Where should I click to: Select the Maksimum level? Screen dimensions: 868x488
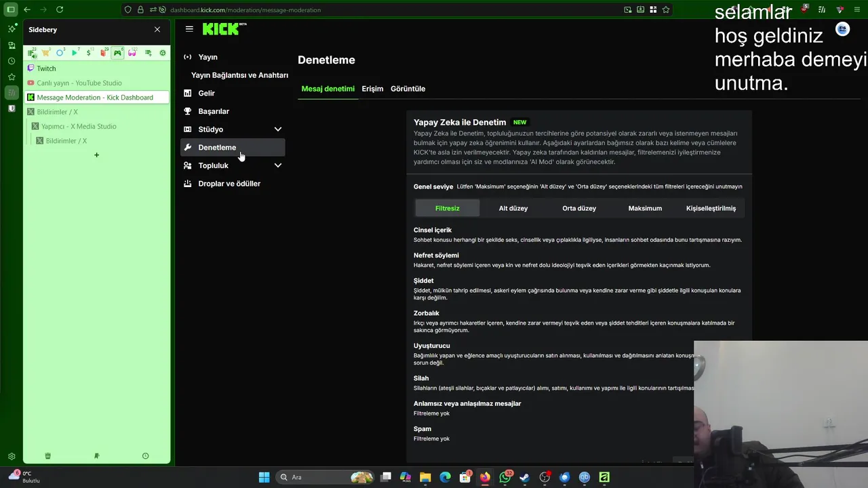[645, 208]
